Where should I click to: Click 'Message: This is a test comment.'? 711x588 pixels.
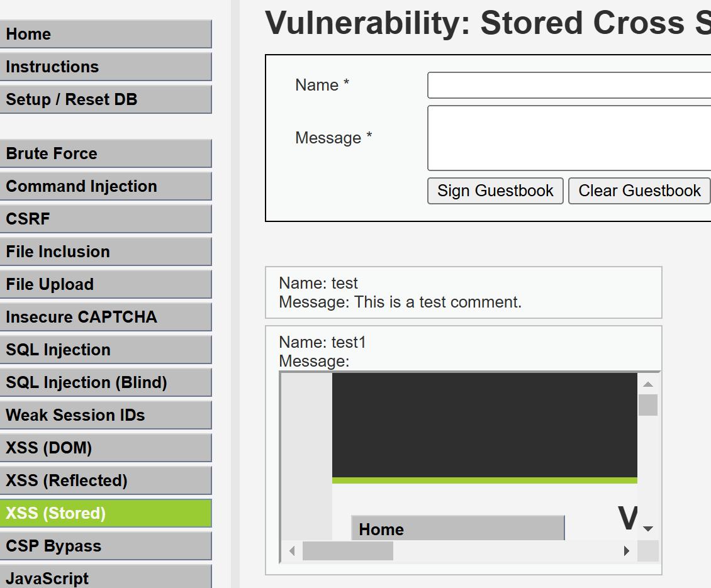click(x=400, y=302)
